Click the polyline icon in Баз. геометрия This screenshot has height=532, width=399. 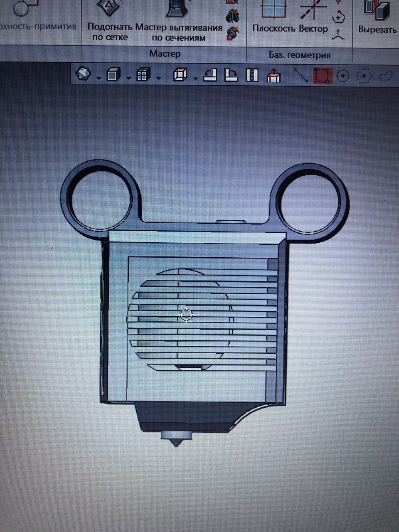[340, 17]
